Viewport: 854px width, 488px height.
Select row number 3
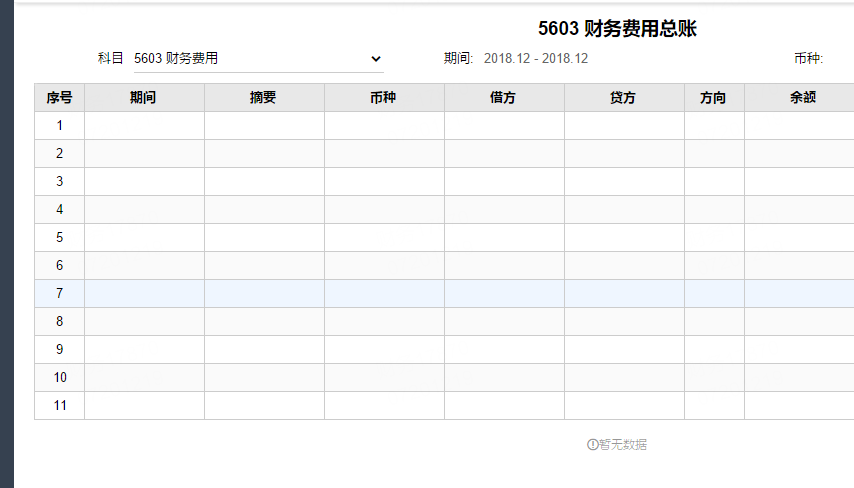(59, 181)
